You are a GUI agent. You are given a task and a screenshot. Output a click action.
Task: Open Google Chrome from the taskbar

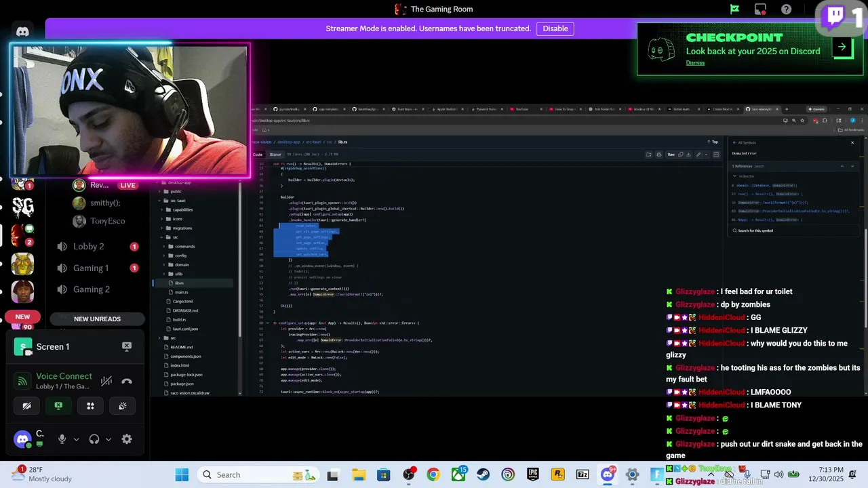(x=433, y=475)
